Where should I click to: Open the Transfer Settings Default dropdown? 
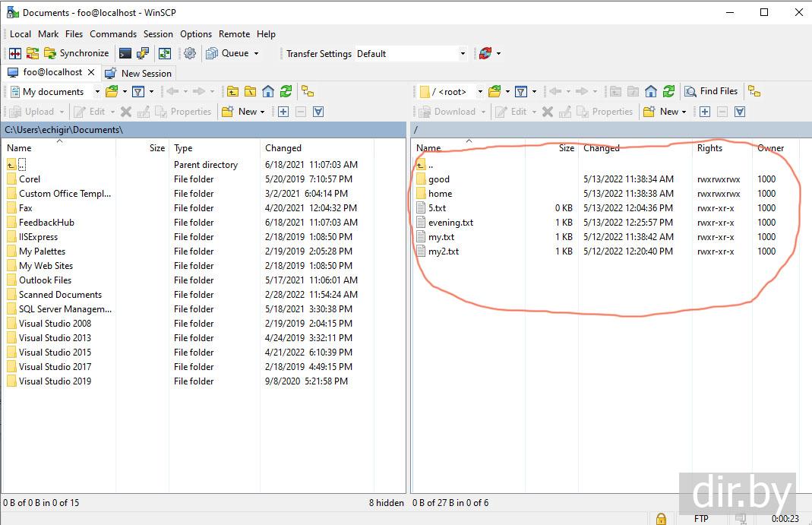(462, 54)
